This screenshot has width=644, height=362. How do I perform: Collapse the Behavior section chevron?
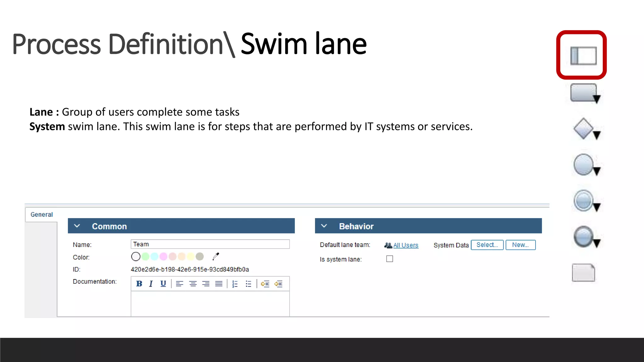pyautogui.click(x=324, y=226)
